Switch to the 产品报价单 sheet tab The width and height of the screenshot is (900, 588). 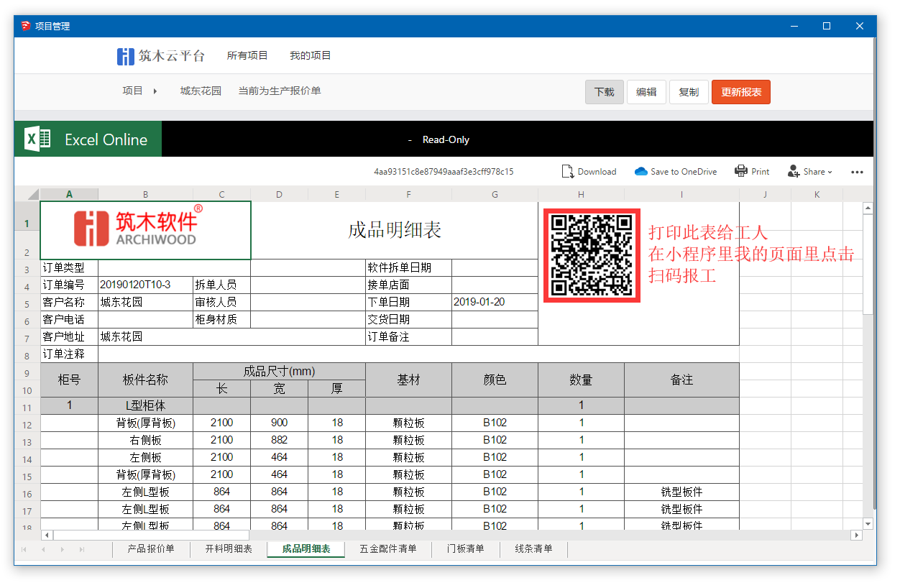click(151, 549)
